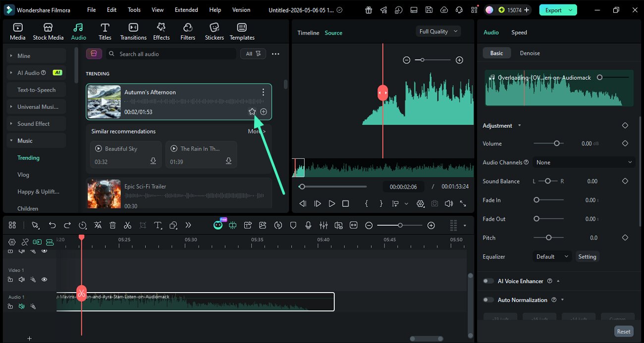Open the Equalizer Setting button

(587, 256)
